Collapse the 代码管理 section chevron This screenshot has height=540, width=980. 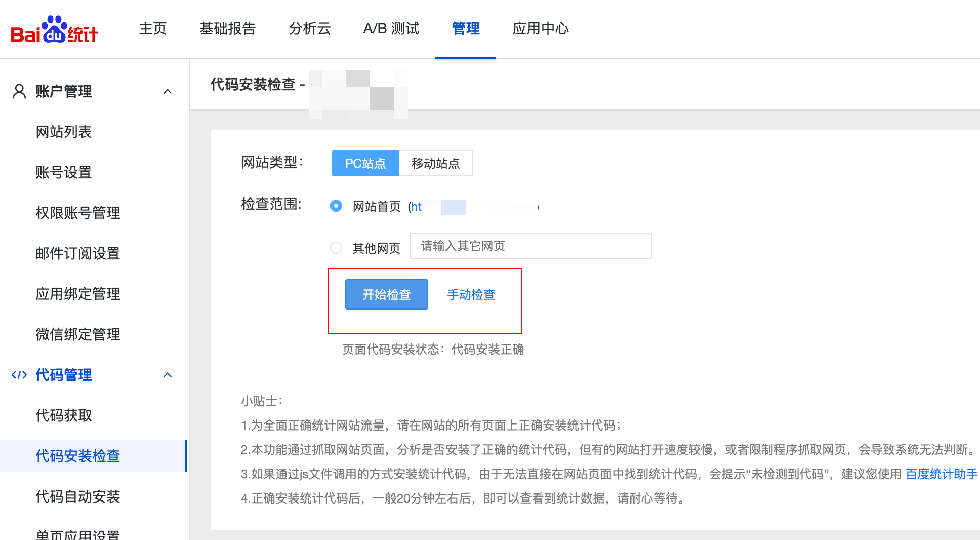click(x=168, y=375)
